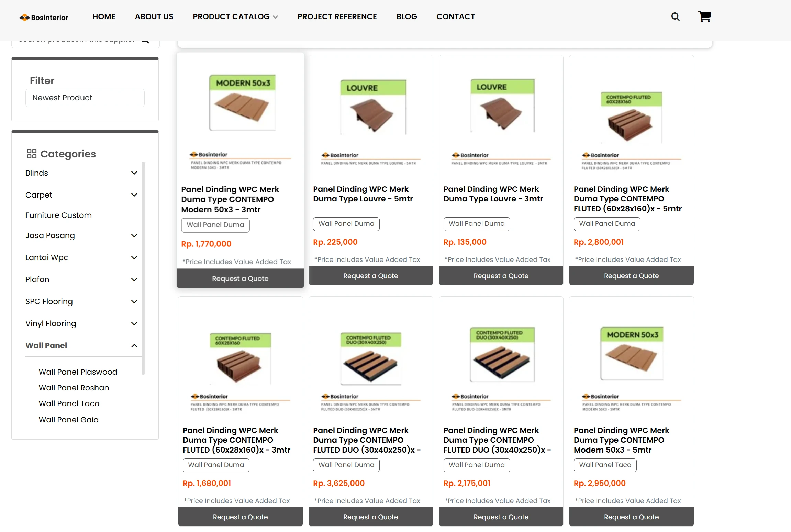Select Wall Panel Plaswood subcategory
791x532 pixels.
click(78, 372)
